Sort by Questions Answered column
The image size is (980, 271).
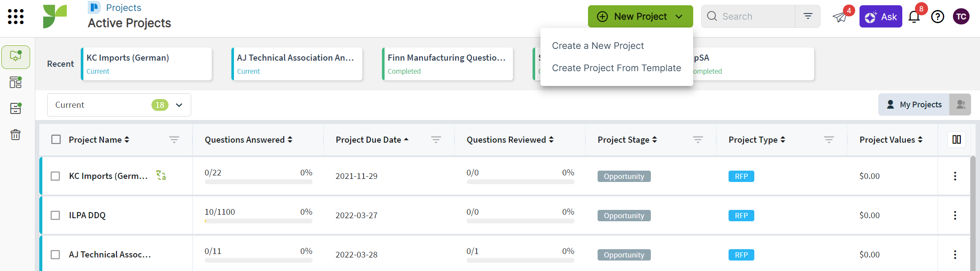248,140
